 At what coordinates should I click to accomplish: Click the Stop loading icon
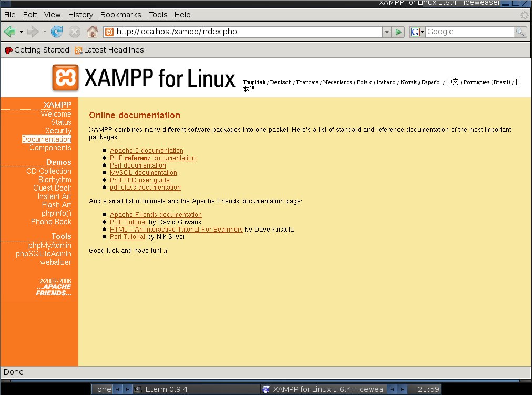(x=75, y=32)
